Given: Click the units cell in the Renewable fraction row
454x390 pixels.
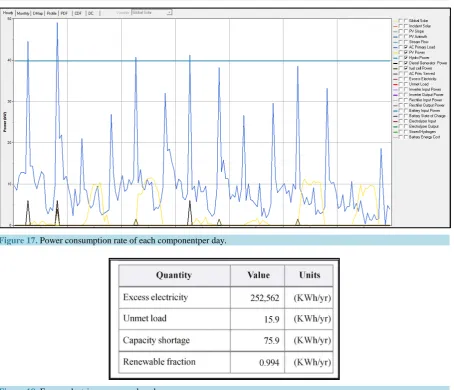Looking at the screenshot, I should coord(309,362).
